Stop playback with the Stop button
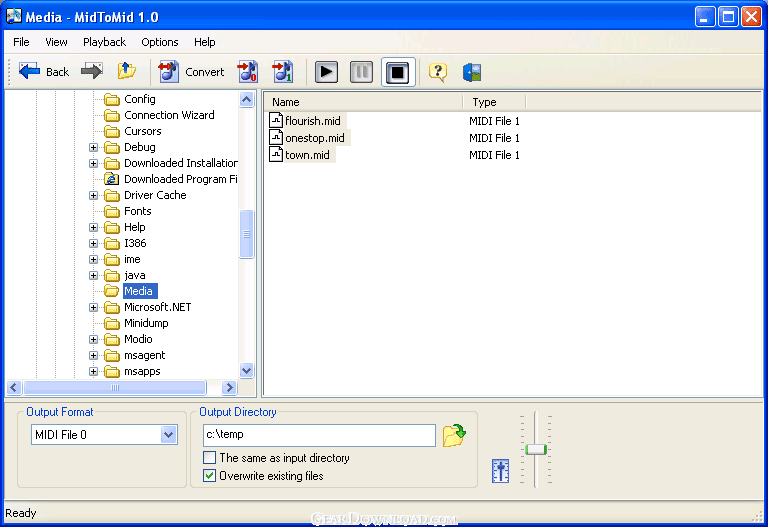The width and height of the screenshot is (768, 527). 397,72
